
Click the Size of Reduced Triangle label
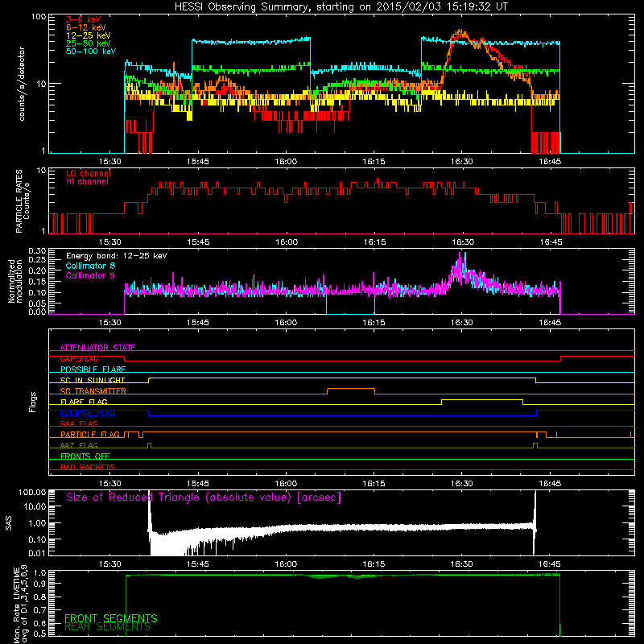204,497
